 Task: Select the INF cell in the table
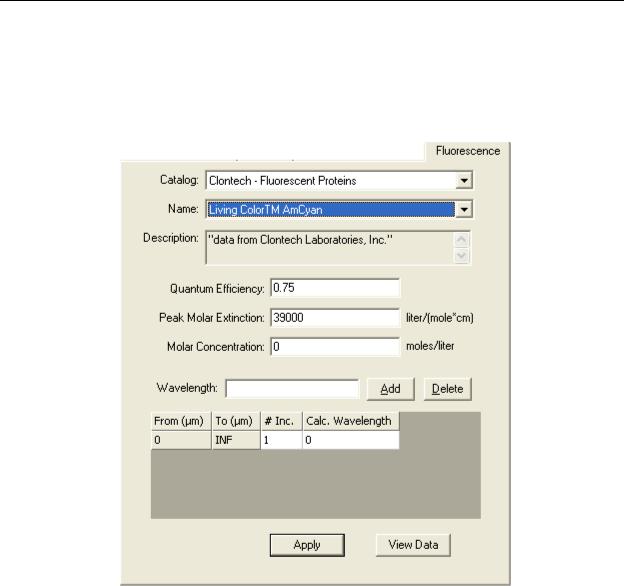tap(236, 440)
